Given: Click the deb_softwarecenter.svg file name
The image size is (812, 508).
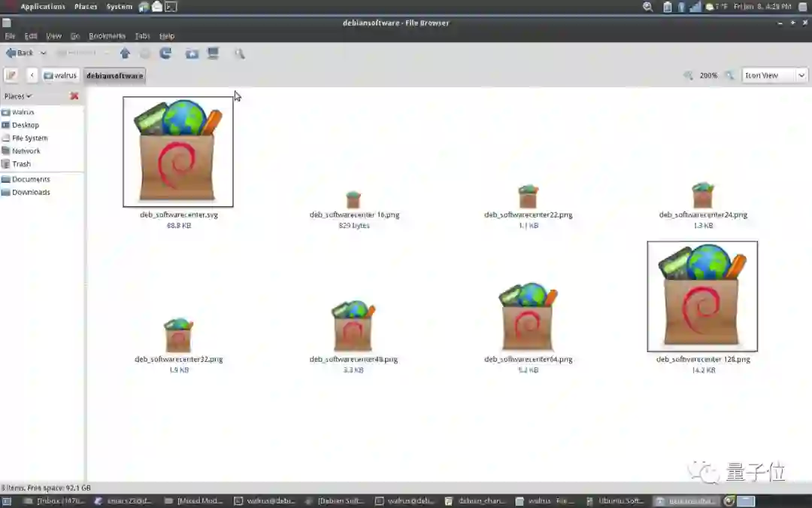Looking at the screenshot, I should [179, 214].
